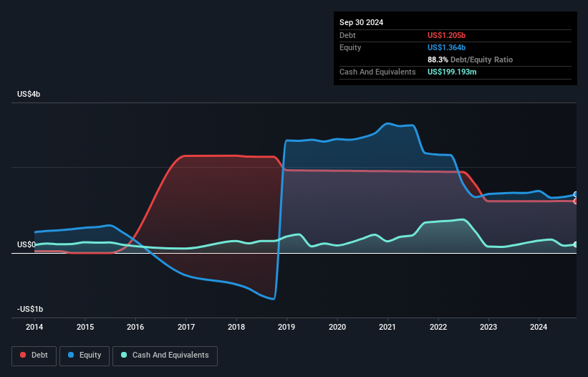Click the 2021 x-axis label
The image size is (588, 377).
(387, 327)
